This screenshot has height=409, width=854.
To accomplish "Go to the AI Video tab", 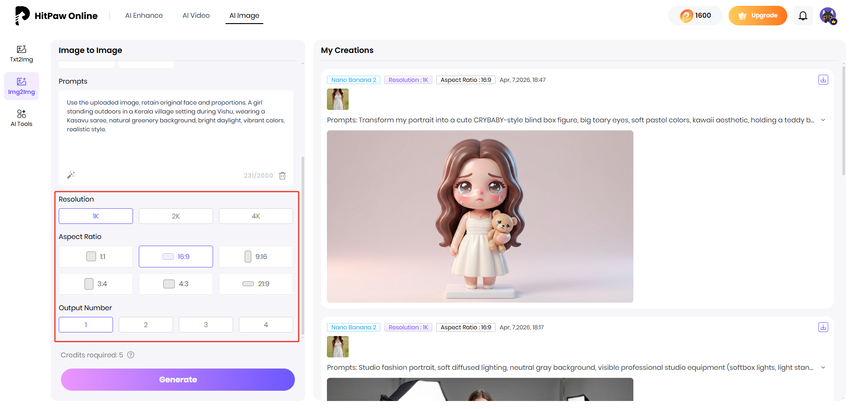I will [196, 16].
